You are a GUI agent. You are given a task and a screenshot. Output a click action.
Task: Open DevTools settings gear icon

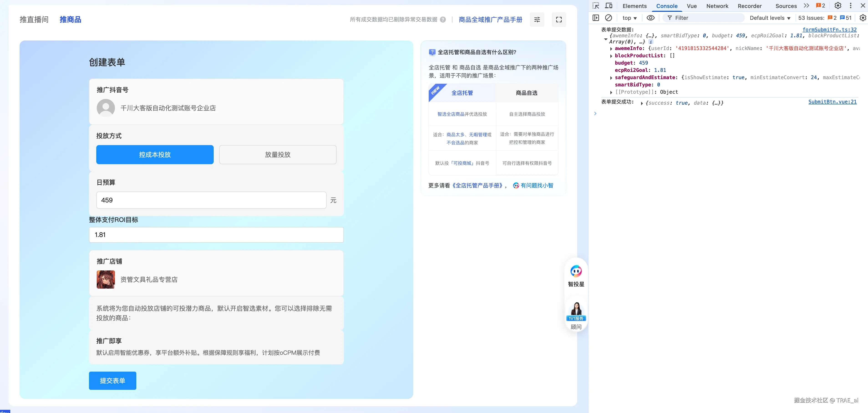[x=838, y=6]
